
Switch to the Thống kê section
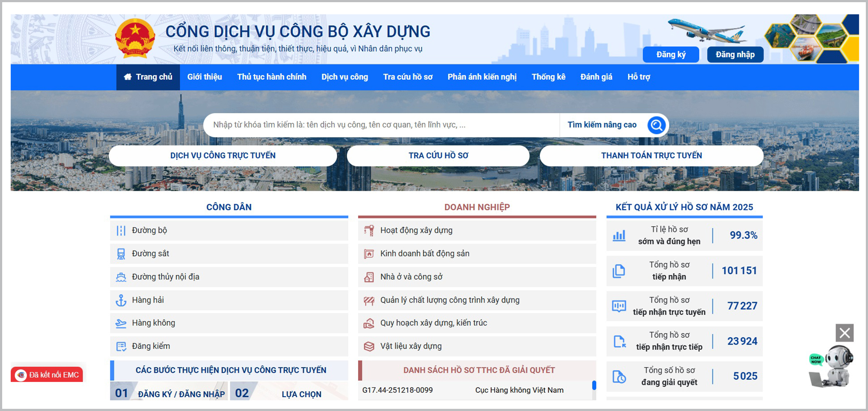pos(549,77)
